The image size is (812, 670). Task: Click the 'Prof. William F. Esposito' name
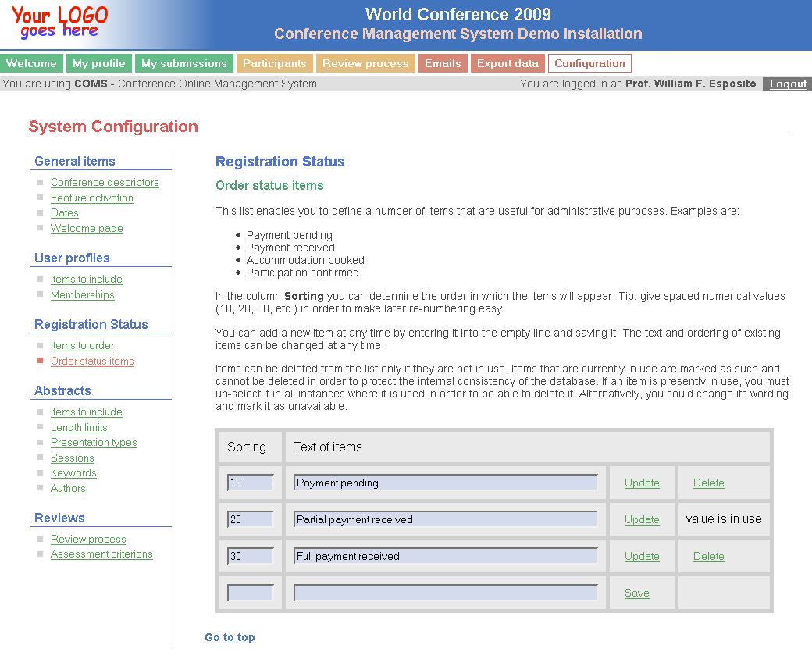[x=691, y=84]
